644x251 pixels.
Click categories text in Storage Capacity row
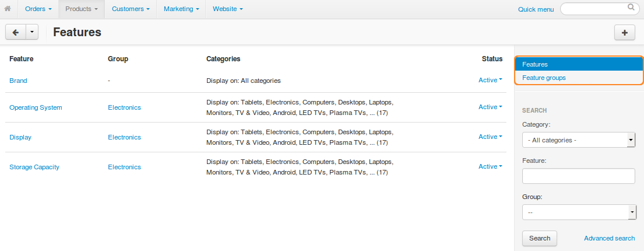(300, 167)
